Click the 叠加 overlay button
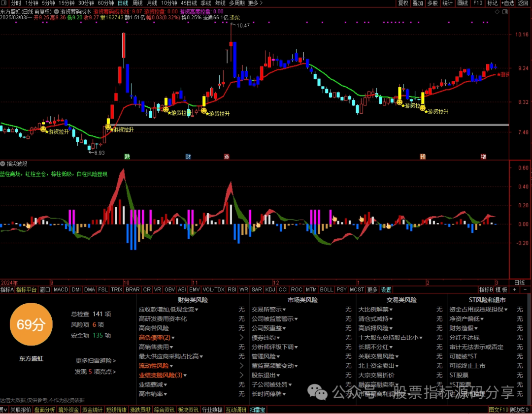 click(418, 3)
